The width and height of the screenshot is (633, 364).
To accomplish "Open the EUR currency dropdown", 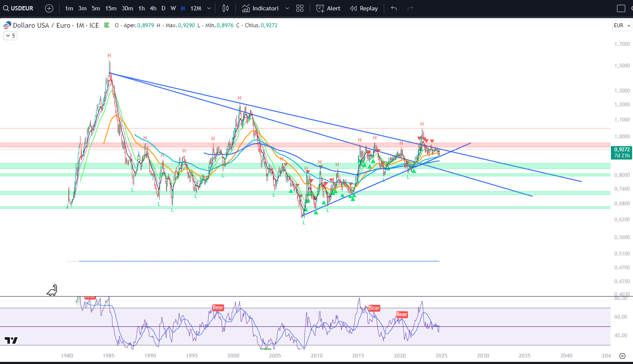I will coord(622,26).
